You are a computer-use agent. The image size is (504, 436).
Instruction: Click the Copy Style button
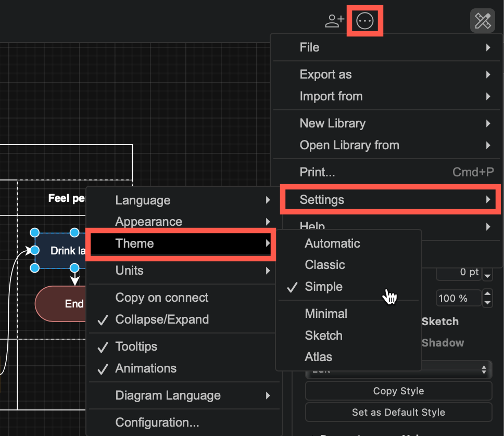click(x=398, y=391)
